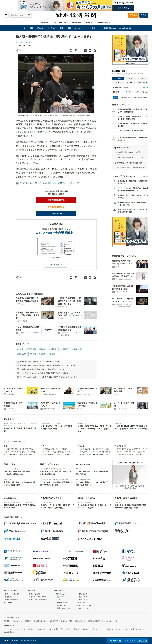Viewport: 152px width, 644px height.
Task: Click the info icon beside 日経からのお知らせ
Action: (115, 148)
